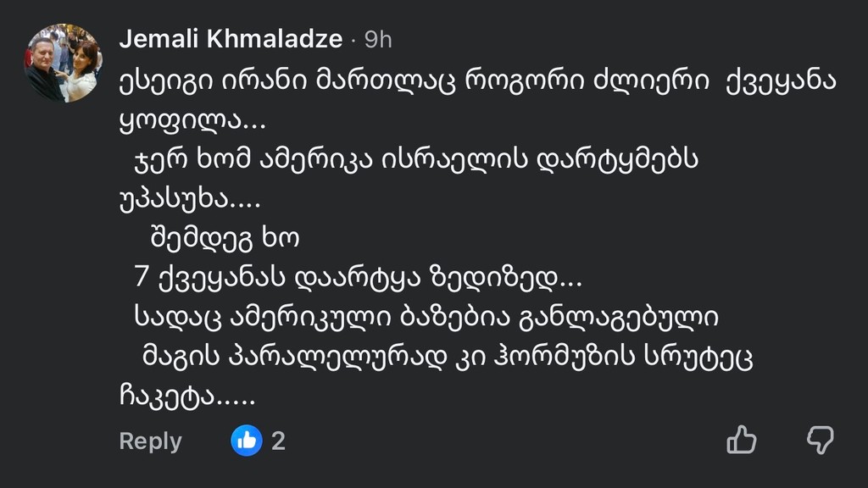Image resolution: width=868 pixels, height=488 pixels.
Task: Open Jemali Khmaladze's profile picture
Action: pyautogui.click(x=64, y=63)
